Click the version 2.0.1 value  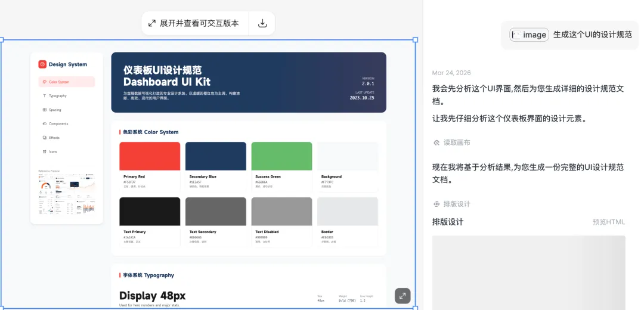pos(368,84)
